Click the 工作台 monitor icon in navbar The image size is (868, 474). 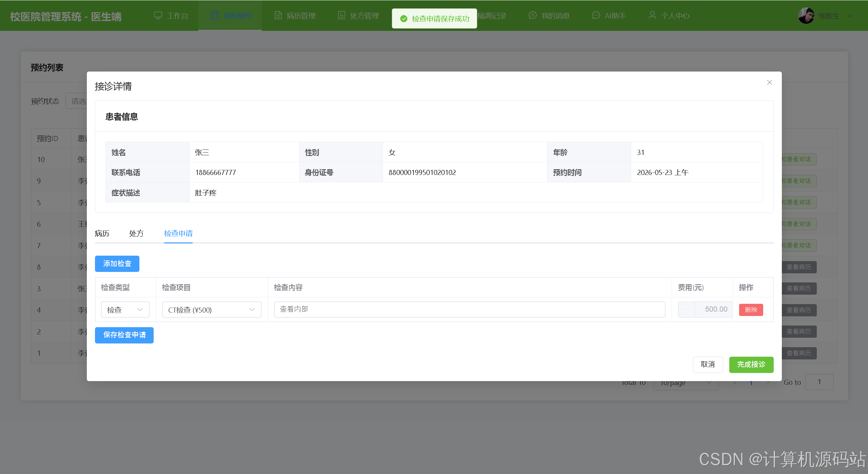click(x=158, y=16)
